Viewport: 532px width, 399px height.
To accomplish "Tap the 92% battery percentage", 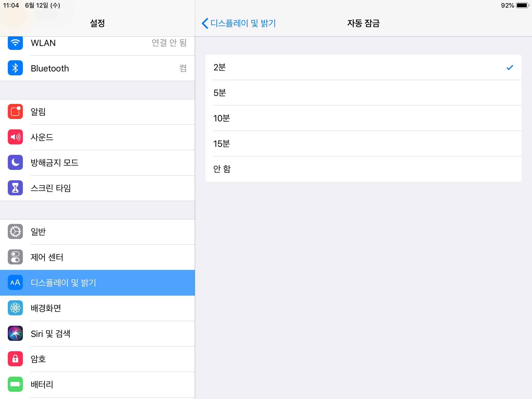I will 507,5.
